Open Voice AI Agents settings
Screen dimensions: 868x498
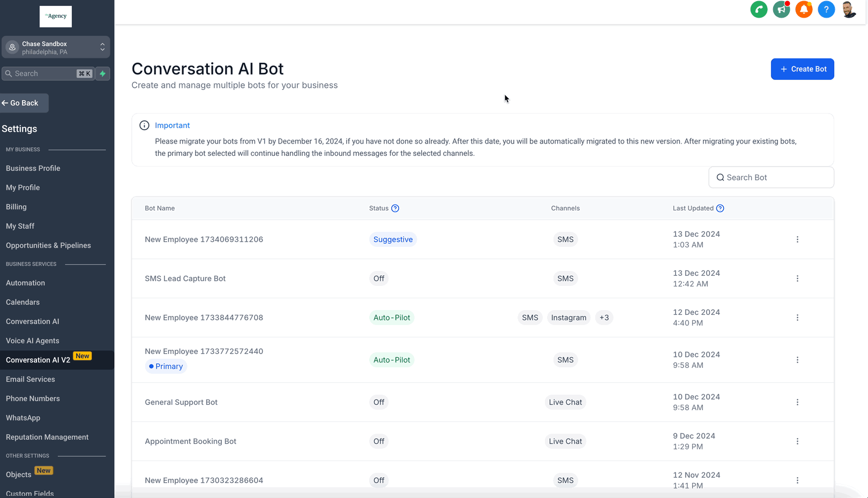coord(33,341)
